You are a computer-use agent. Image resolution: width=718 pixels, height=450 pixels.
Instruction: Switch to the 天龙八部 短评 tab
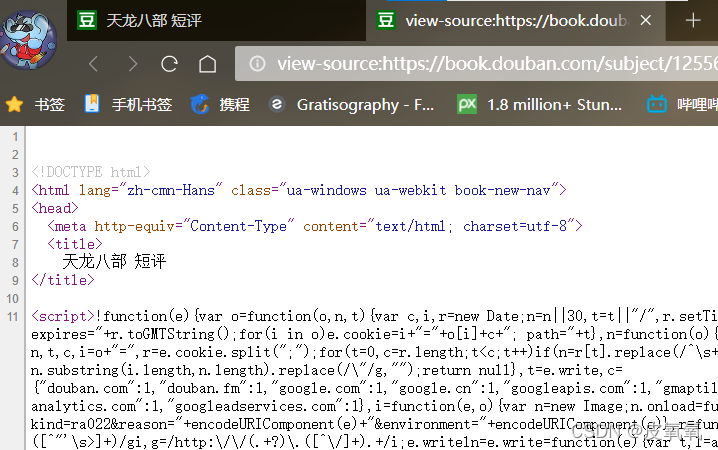pyautogui.click(x=216, y=21)
